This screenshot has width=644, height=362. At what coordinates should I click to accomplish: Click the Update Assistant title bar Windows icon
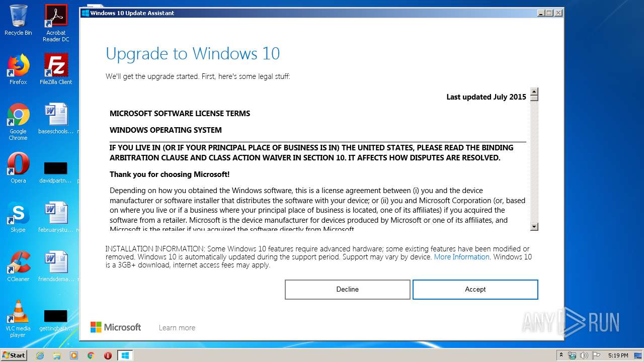click(x=85, y=13)
